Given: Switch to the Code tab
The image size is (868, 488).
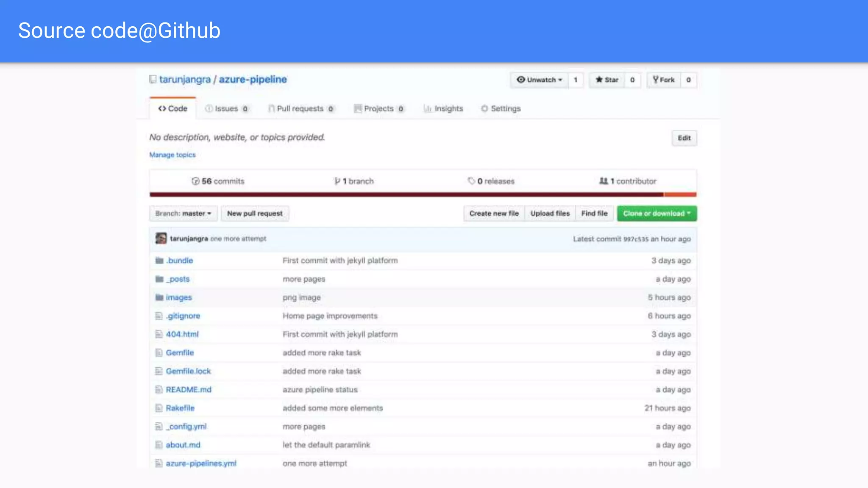Looking at the screenshot, I should click(172, 108).
